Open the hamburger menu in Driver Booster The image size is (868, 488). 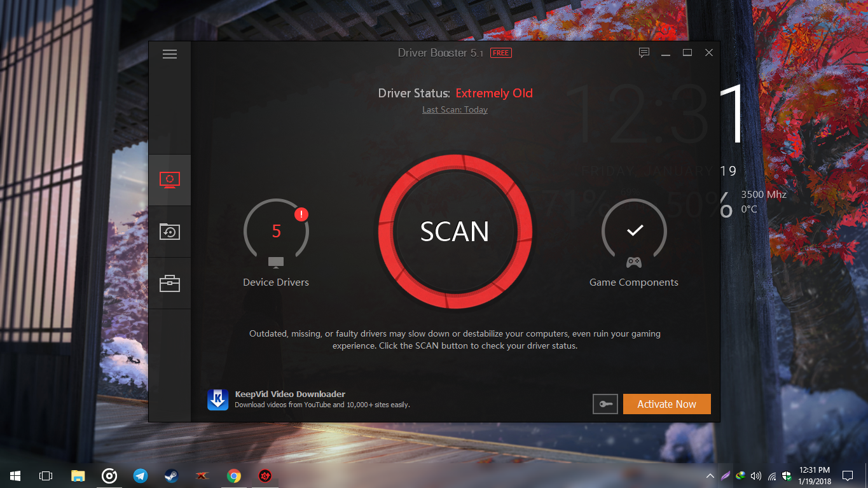tap(170, 54)
